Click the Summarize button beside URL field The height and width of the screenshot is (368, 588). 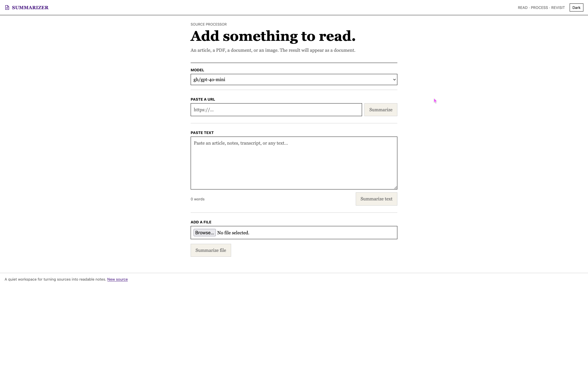(x=381, y=110)
